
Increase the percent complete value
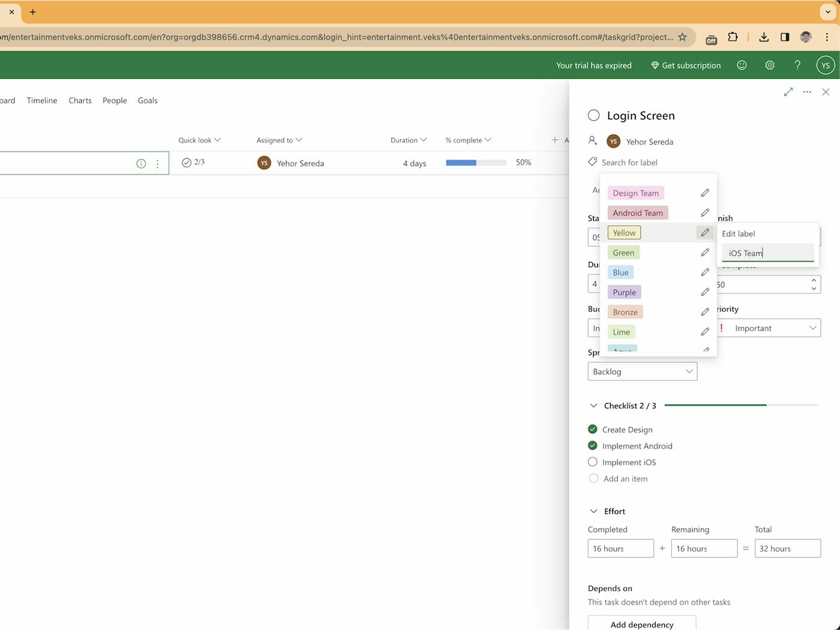[x=814, y=280]
